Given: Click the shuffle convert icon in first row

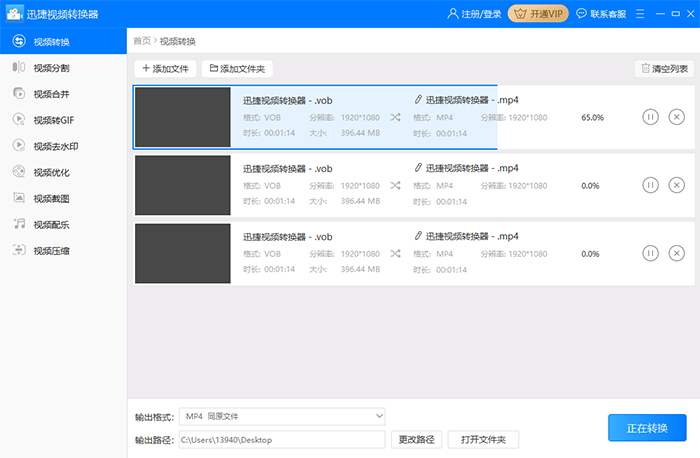Looking at the screenshot, I should coord(395,117).
